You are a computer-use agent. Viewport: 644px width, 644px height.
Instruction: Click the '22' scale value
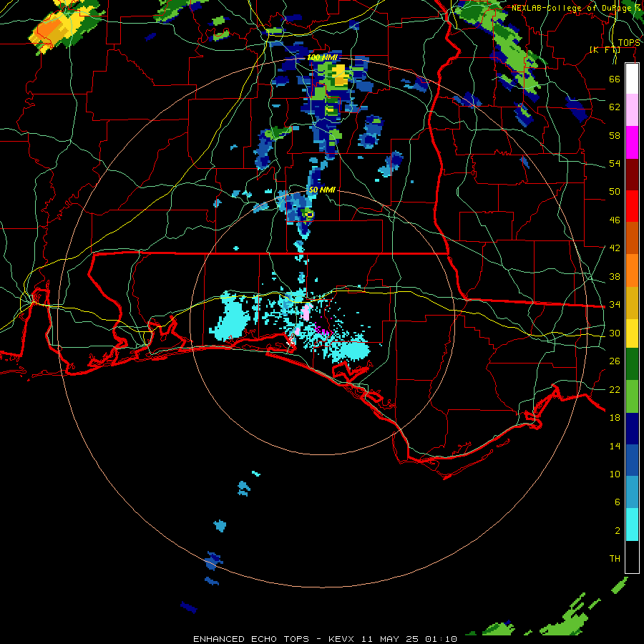pos(615,389)
